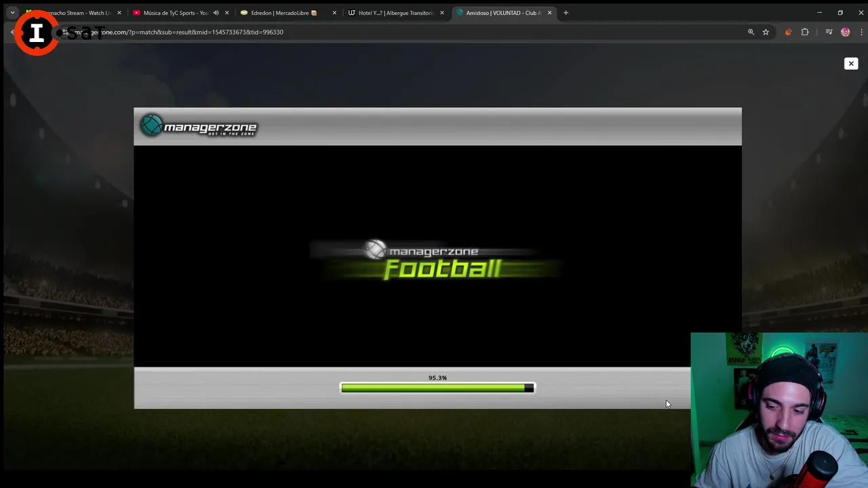This screenshot has width=868, height=488.
Task: Click the orange extension icon in toolbar
Action: [x=788, y=32]
